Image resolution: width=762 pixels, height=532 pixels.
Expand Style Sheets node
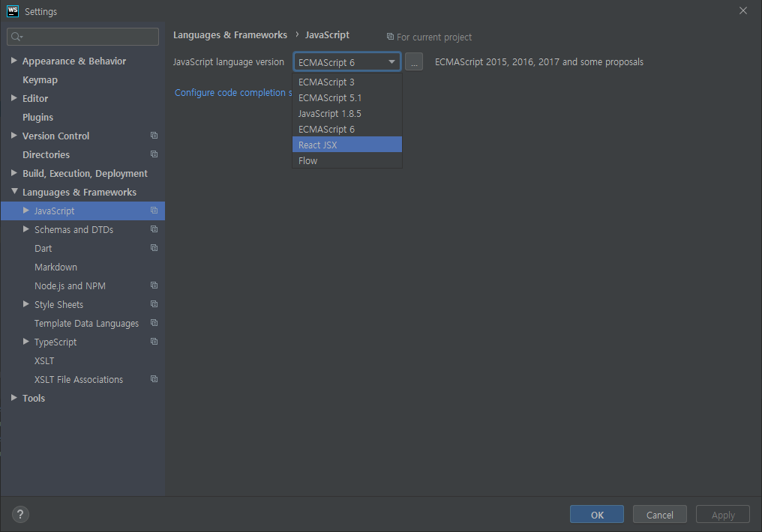pos(26,304)
